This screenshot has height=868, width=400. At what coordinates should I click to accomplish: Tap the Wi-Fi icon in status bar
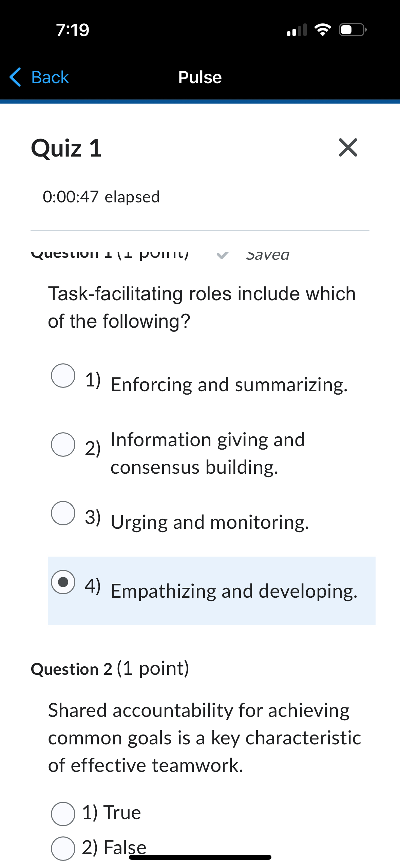click(323, 30)
